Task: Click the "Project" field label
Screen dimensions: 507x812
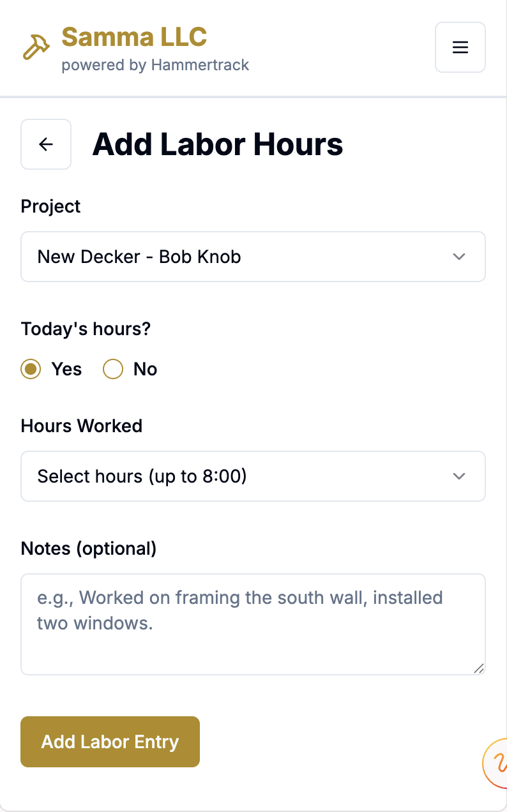Action: [x=51, y=206]
